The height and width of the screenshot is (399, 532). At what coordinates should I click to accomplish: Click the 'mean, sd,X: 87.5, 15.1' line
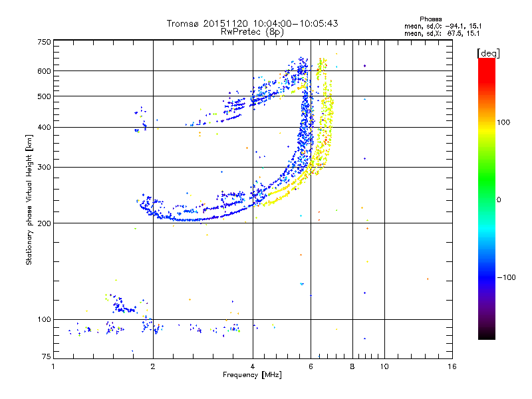(442, 33)
